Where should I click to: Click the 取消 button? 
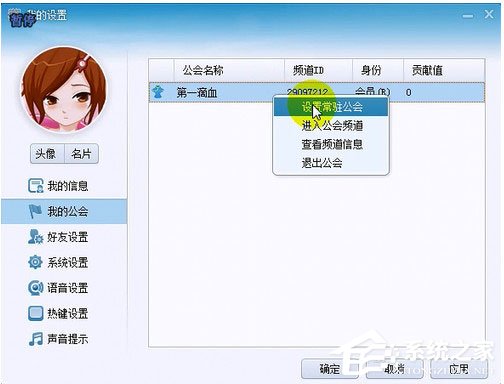(x=394, y=369)
